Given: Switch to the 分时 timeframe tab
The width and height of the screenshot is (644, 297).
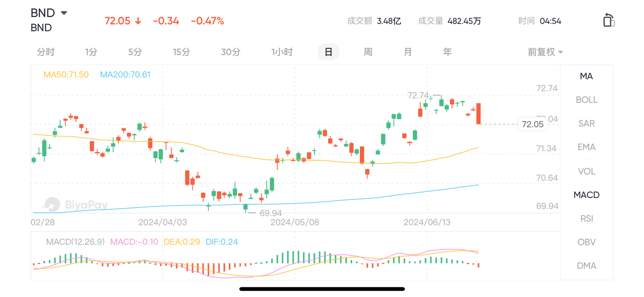Looking at the screenshot, I should [46, 52].
